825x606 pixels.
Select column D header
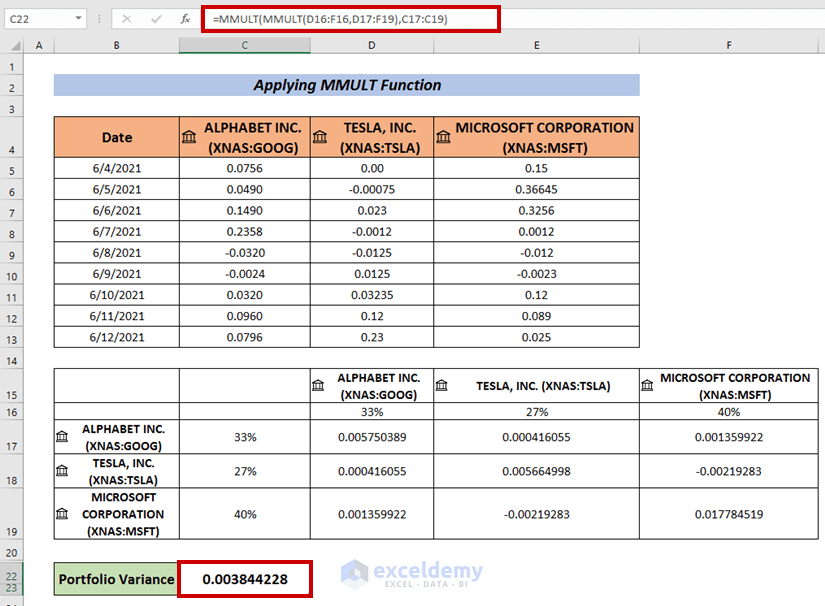[372, 46]
